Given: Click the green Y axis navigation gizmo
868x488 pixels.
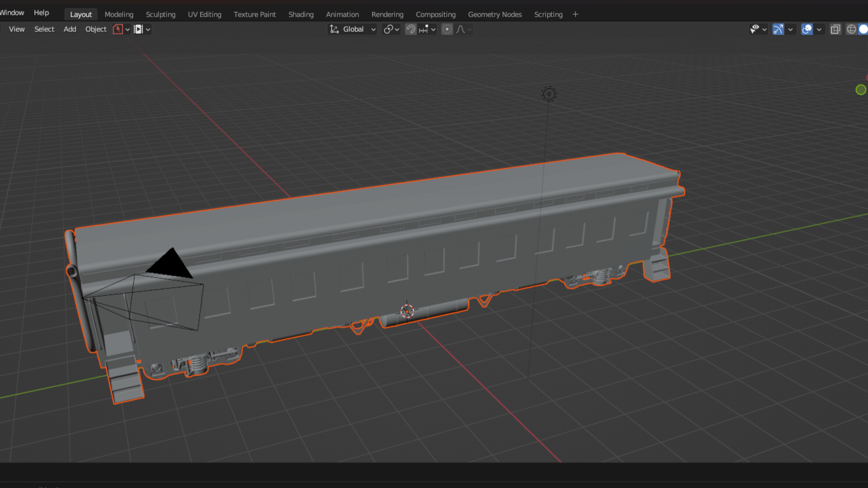Looking at the screenshot, I should click(860, 90).
